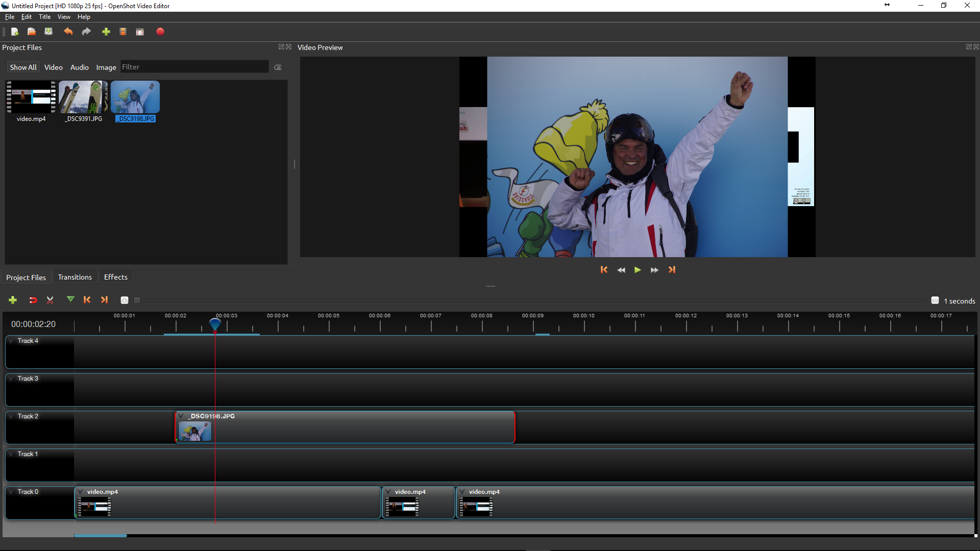The image size is (980, 551).
Task: Click the Export Video red circle icon
Action: click(160, 32)
